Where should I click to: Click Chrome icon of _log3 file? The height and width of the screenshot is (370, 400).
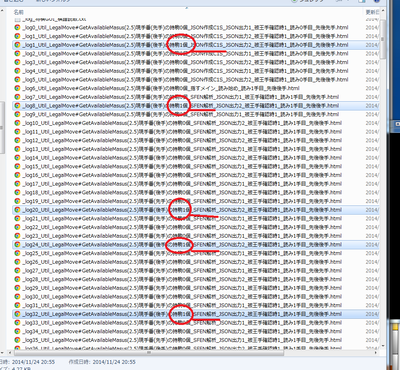17,62
